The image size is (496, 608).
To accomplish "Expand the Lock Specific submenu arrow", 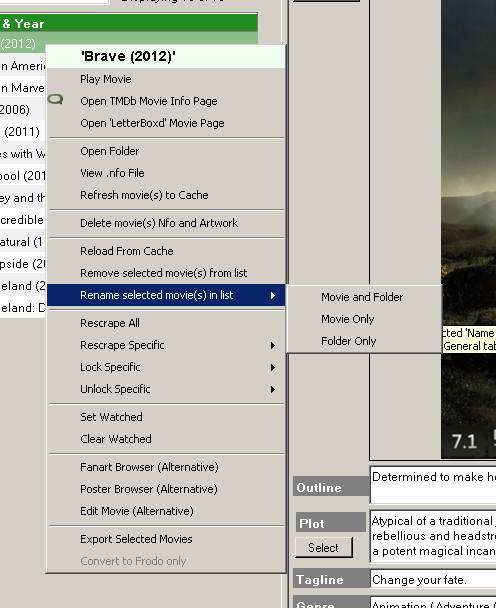I will [273, 368].
